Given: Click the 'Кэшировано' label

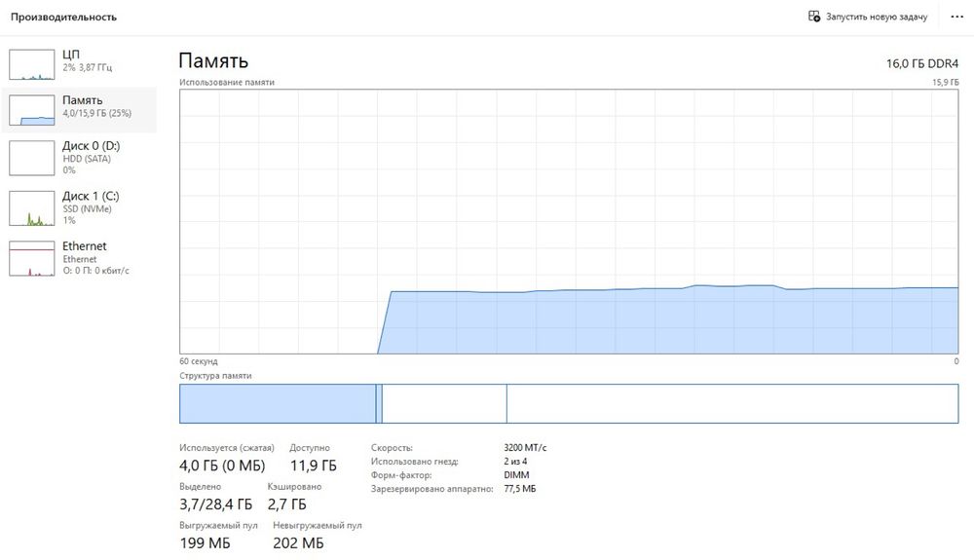Looking at the screenshot, I should [294, 487].
